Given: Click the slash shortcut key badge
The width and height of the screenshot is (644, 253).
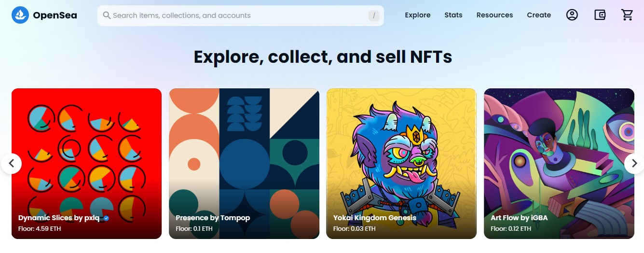Looking at the screenshot, I should [x=374, y=16].
